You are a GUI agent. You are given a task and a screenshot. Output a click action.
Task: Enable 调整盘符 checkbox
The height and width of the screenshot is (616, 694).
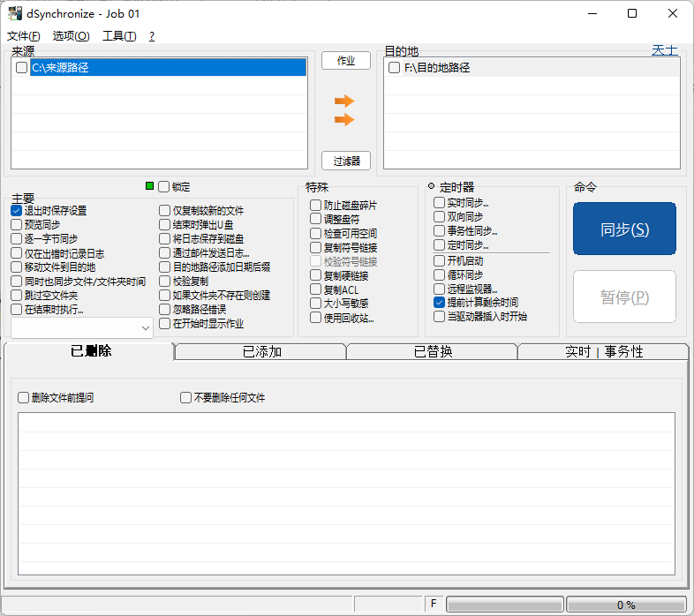[x=315, y=219]
